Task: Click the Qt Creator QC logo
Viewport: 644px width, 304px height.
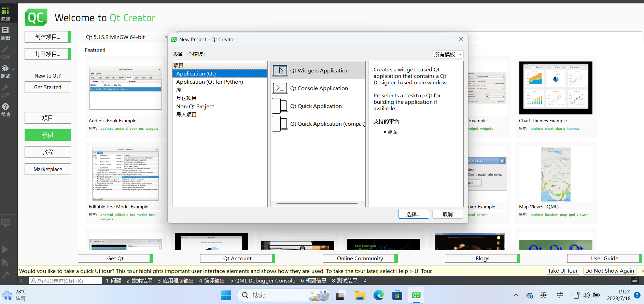Action: tap(36, 17)
